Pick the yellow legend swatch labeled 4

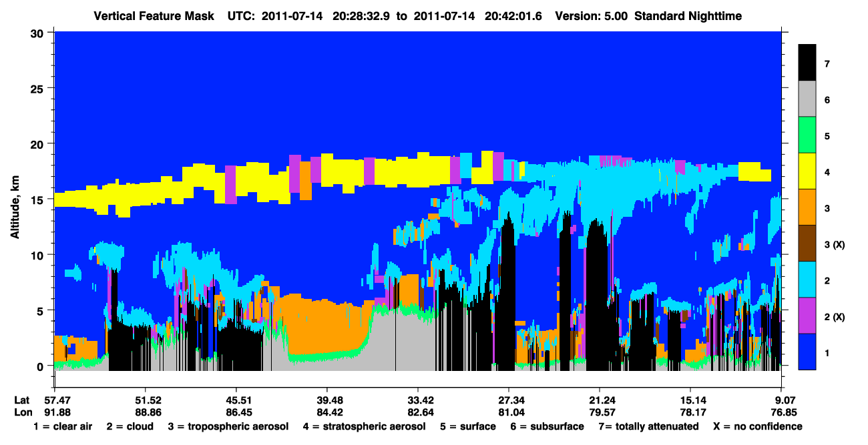(x=807, y=171)
